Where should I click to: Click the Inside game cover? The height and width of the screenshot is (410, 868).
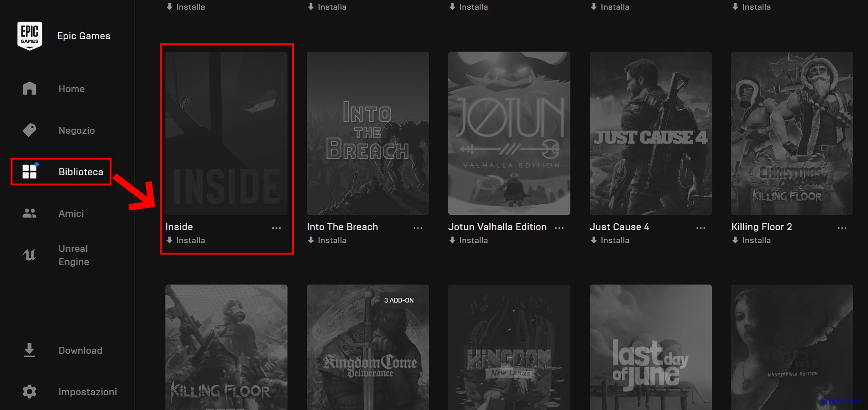coord(226,133)
